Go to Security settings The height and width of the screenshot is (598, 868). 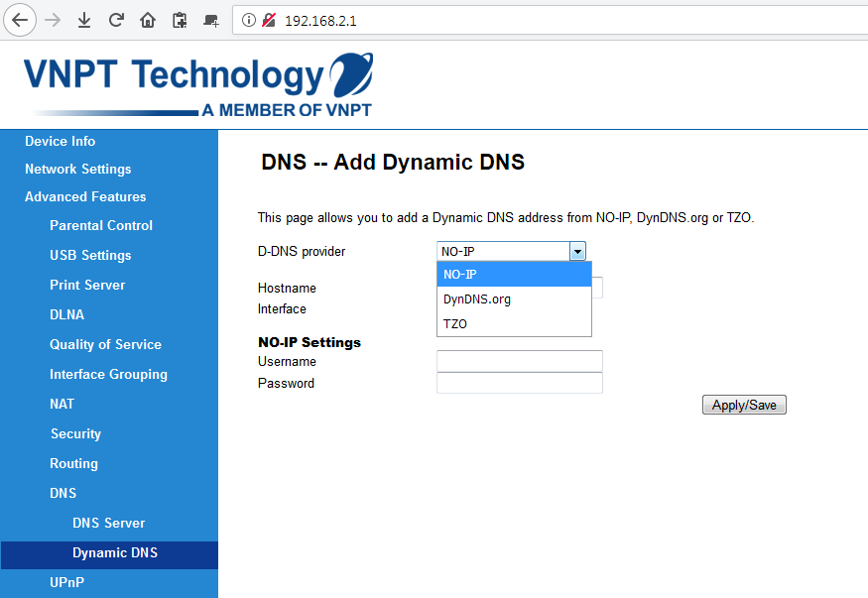75,433
